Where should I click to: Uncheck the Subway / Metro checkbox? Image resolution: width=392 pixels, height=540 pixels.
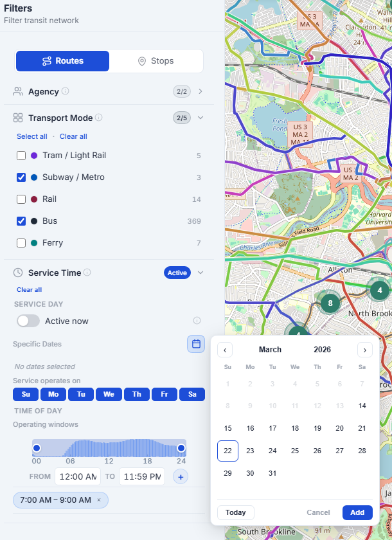coord(21,177)
